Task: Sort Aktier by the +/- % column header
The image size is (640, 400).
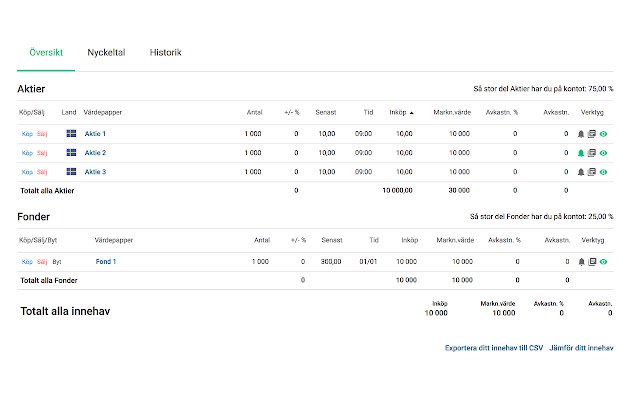Action: [292, 112]
